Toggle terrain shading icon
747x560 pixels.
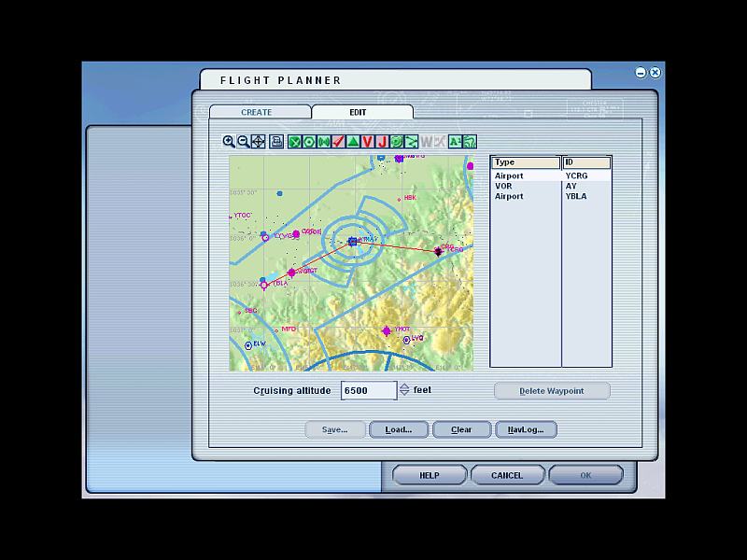470,142
